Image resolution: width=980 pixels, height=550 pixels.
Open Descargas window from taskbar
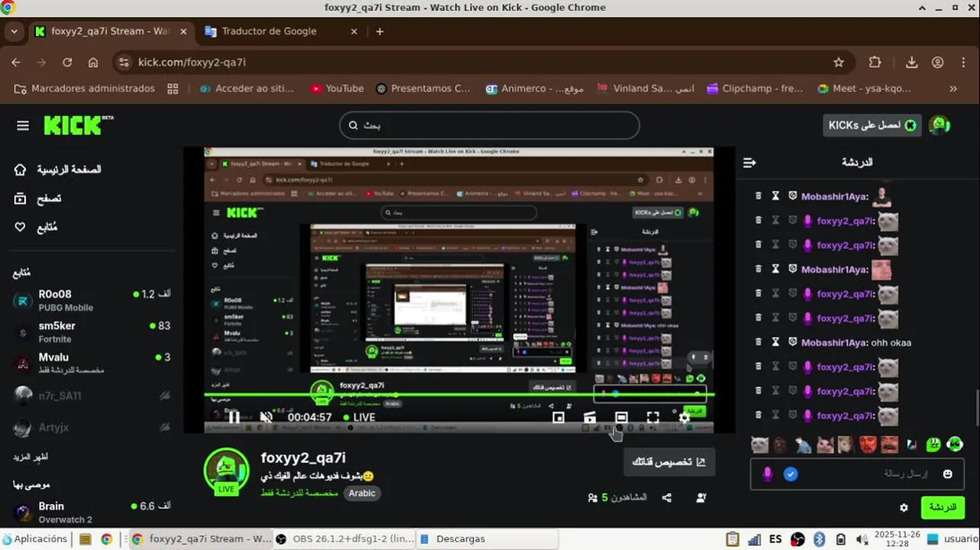[x=488, y=539]
